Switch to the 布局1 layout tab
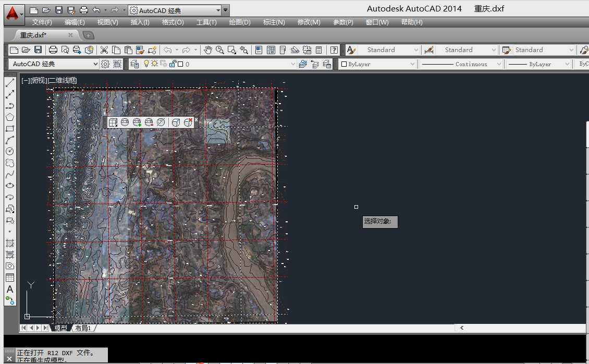This screenshot has width=589, height=364. tap(83, 328)
